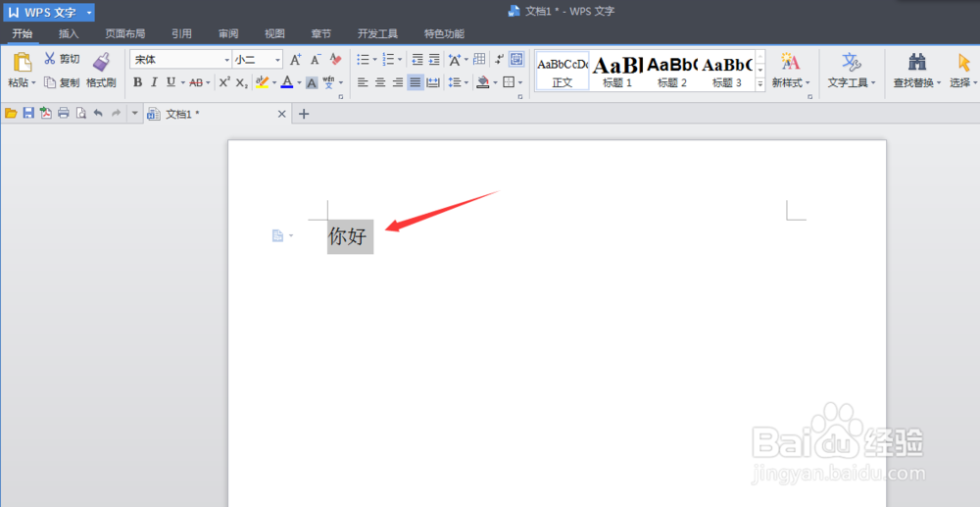
Task: Toggle show/hide paragraph marks icon
Action: point(499,60)
